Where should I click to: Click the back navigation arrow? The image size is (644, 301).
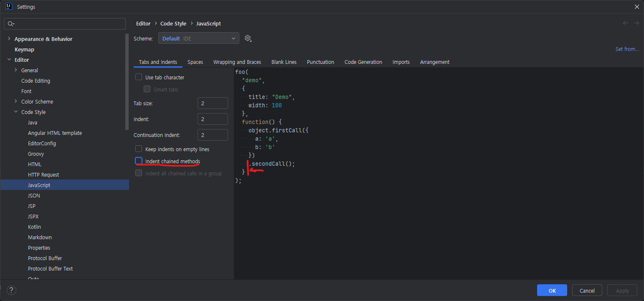625,23
